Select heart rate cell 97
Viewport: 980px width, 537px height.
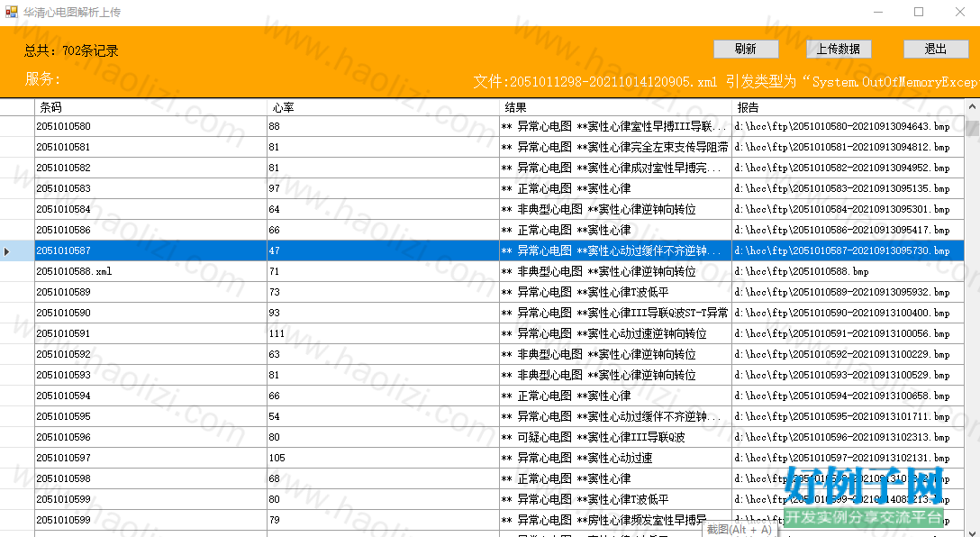[x=383, y=188]
